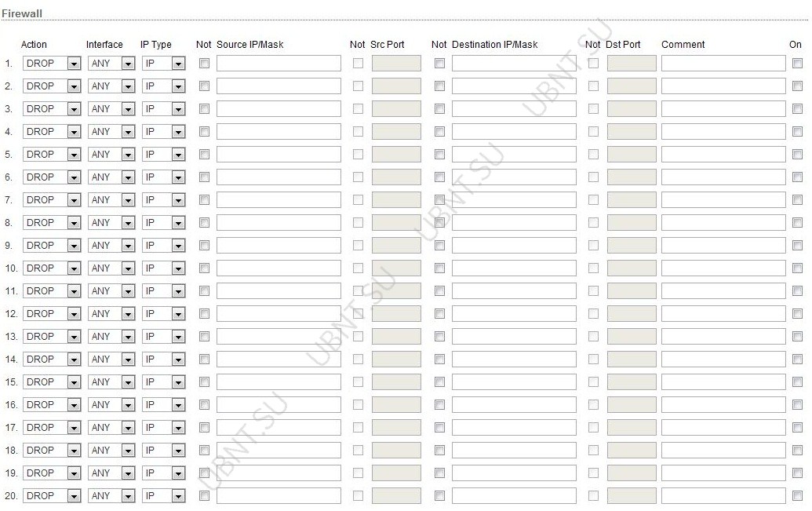Click Source IP/Mask field of rule 1
The width and height of the screenshot is (812, 511).
(x=279, y=64)
